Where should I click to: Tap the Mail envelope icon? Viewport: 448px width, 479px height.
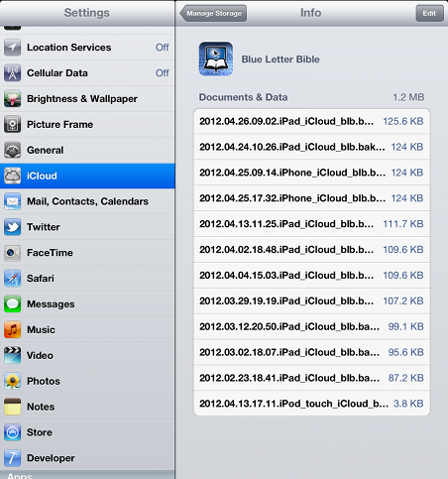click(x=13, y=201)
